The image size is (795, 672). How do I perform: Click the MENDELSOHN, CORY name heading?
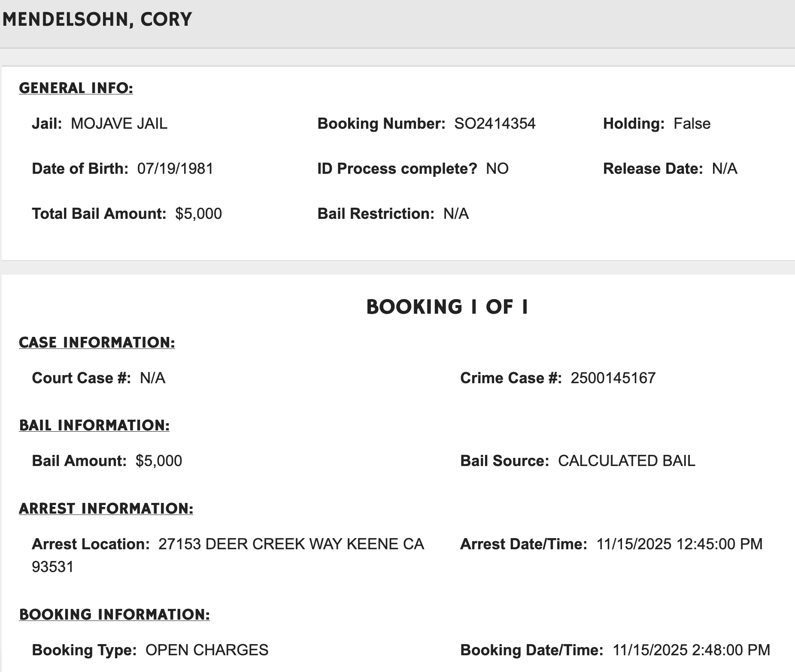[97, 19]
